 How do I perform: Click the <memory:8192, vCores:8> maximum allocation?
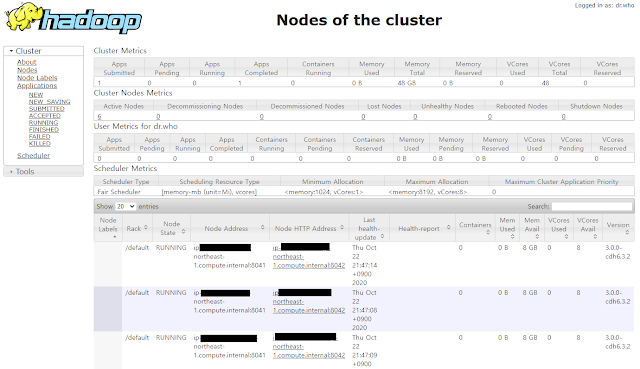428,191
